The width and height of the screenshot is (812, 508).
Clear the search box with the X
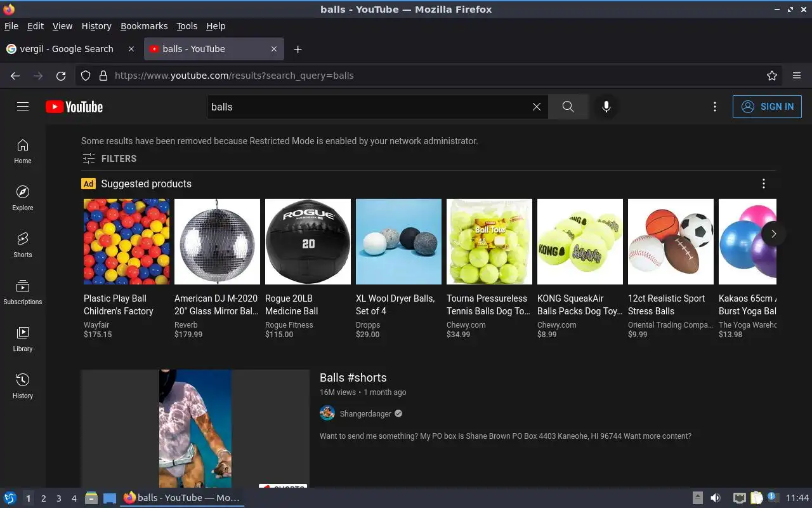(x=537, y=107)
